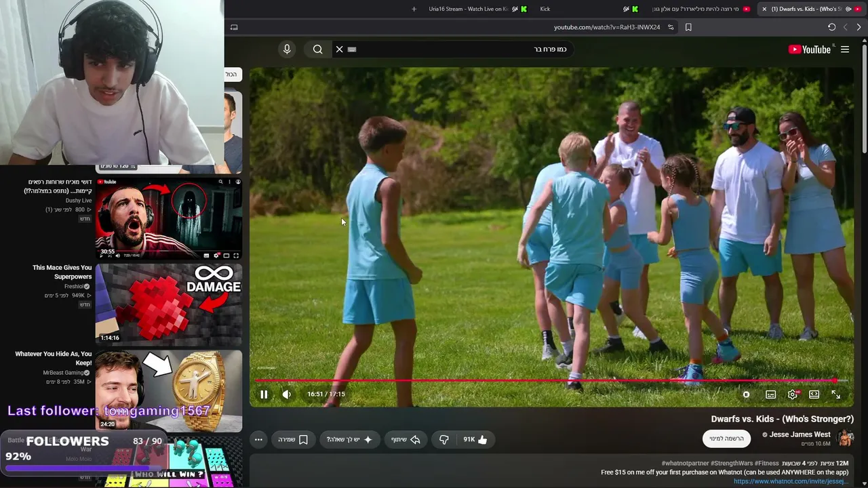
Task: Like the video with the thumbs-up
Action: pyautogui.click(x=475, y=439)
